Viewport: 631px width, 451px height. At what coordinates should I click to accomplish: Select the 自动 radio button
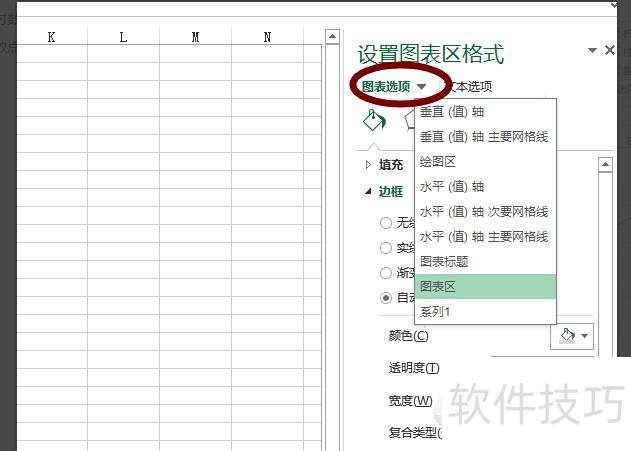[x=386, y=298]
